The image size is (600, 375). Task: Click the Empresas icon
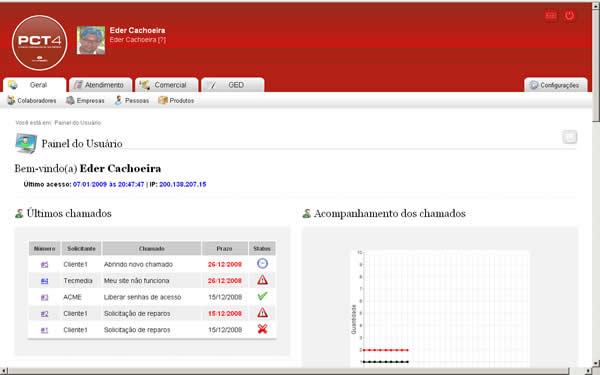[x=70, y=100]
